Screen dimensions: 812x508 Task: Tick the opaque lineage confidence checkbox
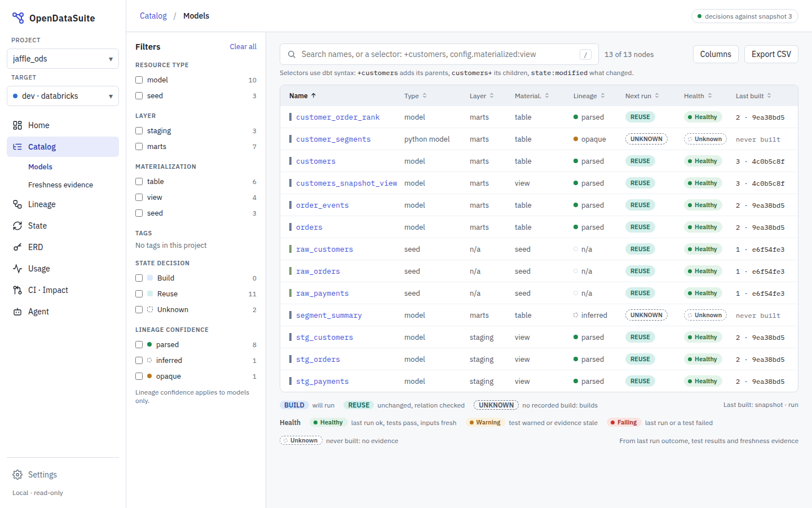[139, 376]
